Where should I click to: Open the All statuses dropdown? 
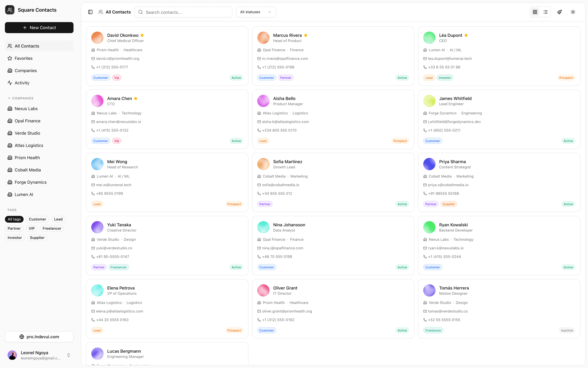(256, 12)
